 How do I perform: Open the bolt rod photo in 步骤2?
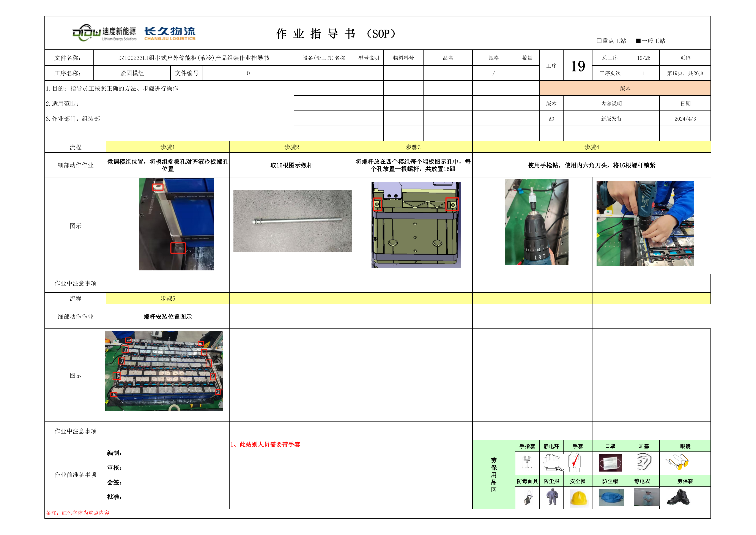coord(292,220)
